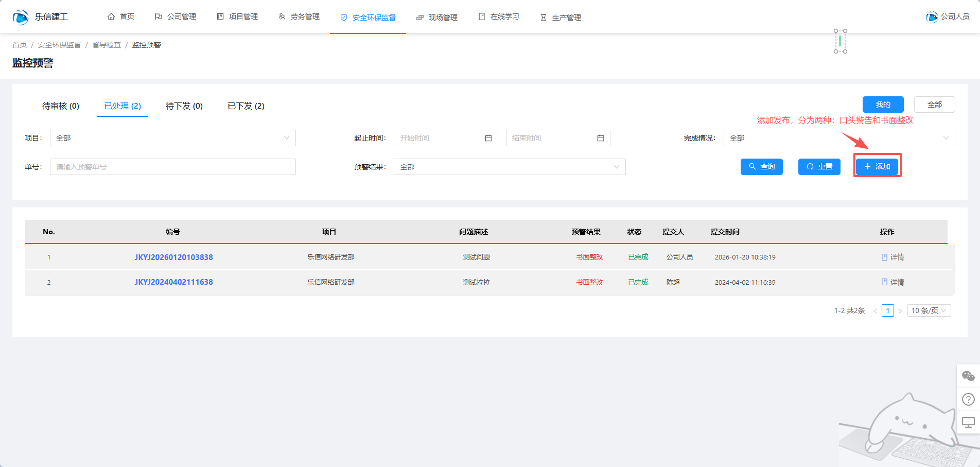Click the 单号 input field
The width and height of the screenshot is (980, 467).
click(x=172, y=167)
